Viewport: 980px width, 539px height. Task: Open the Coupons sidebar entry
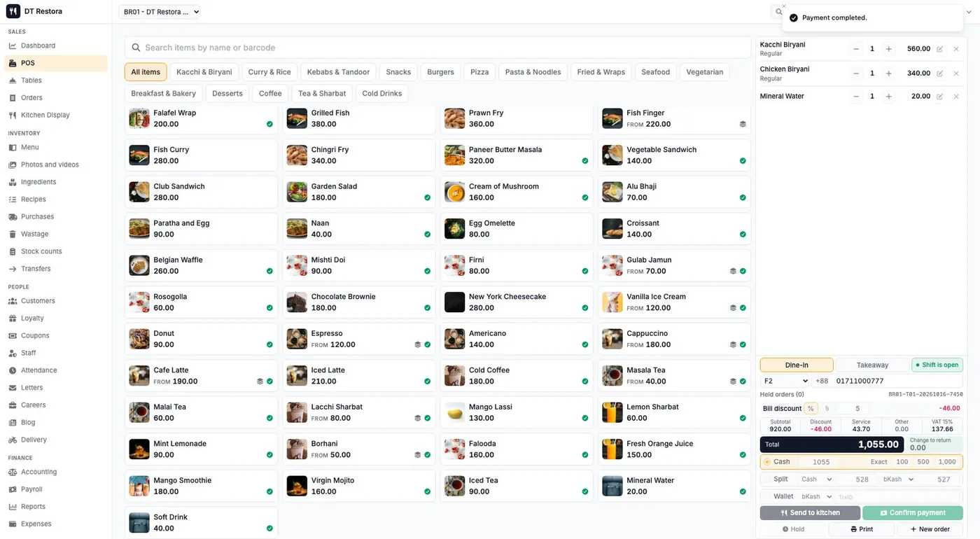(55, 335)
